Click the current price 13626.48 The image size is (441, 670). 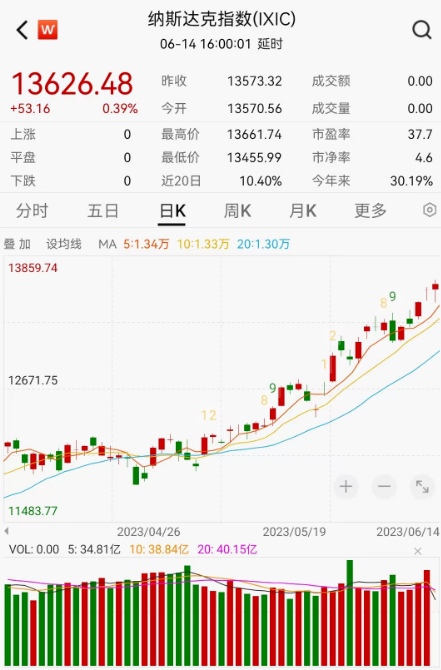(x=72, y=83)
